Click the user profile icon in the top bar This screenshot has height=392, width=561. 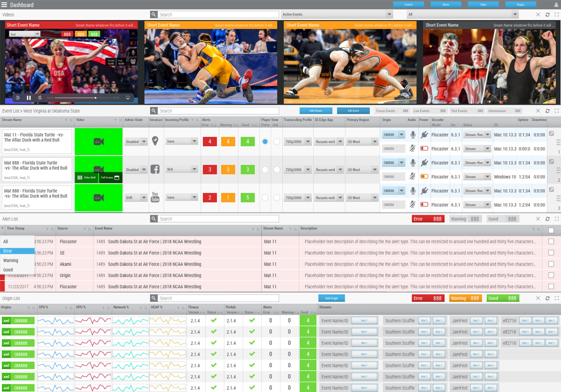tap(556, 5)
